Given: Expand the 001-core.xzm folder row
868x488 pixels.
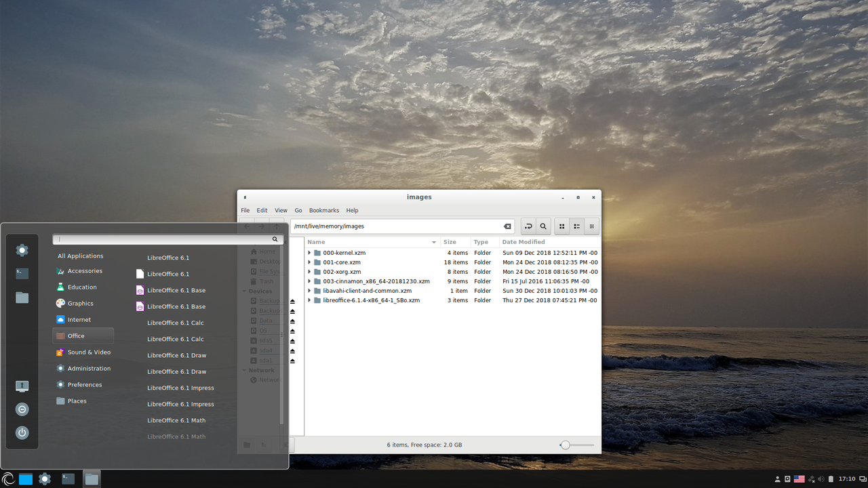Looking at the screenshot, I should pyautogui.click(x=309, y=262).
